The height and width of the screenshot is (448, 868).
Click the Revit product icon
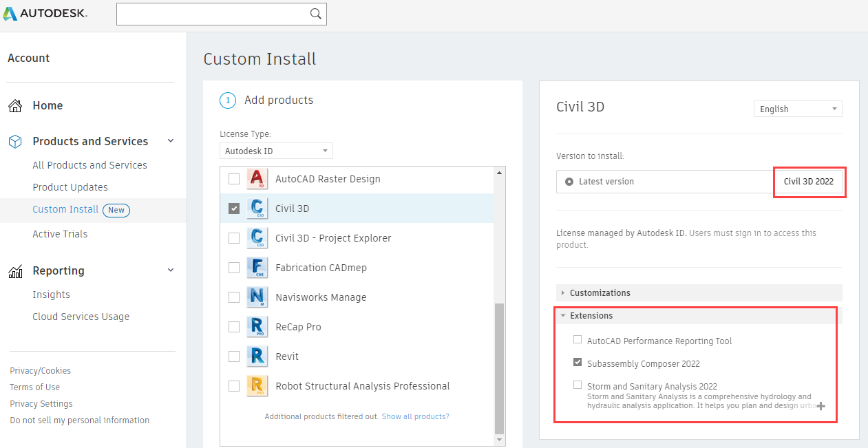[257, 356]
